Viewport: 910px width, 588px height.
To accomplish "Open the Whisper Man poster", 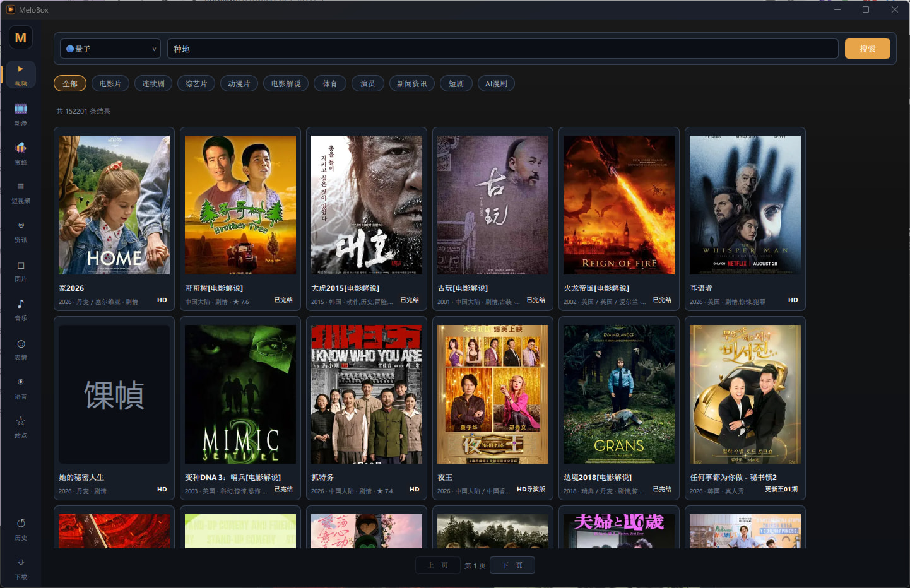I will 745,205.
